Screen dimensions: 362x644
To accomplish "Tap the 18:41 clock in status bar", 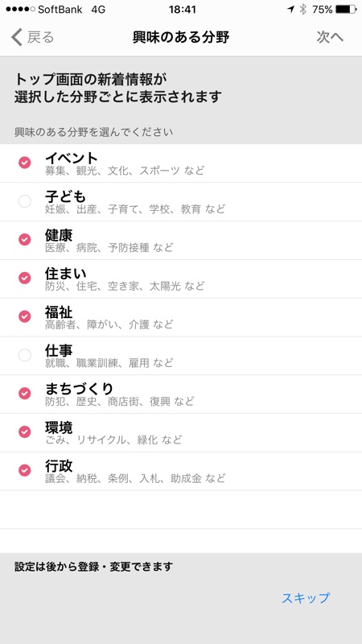I will click(181, 10).
